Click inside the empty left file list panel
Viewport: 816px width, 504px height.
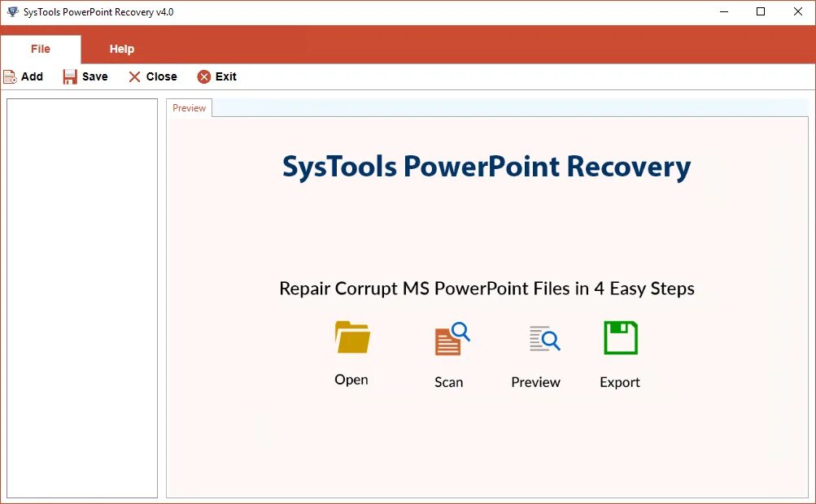pos(82,298)
